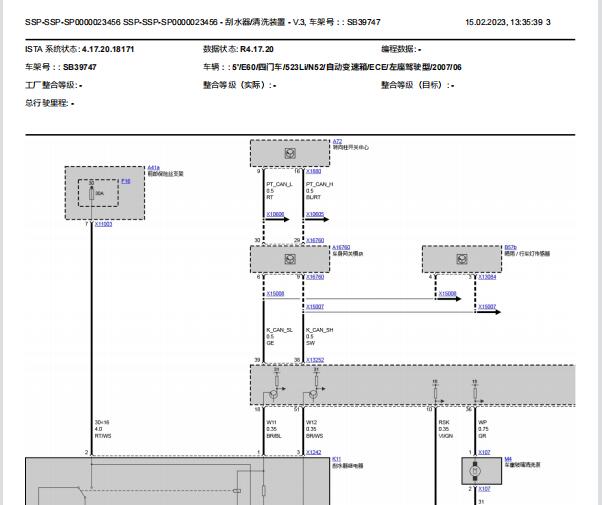Click the vehicle description 5'/E60 text
The height and width of the screenshot is (505, 602).
pos(347,67)
